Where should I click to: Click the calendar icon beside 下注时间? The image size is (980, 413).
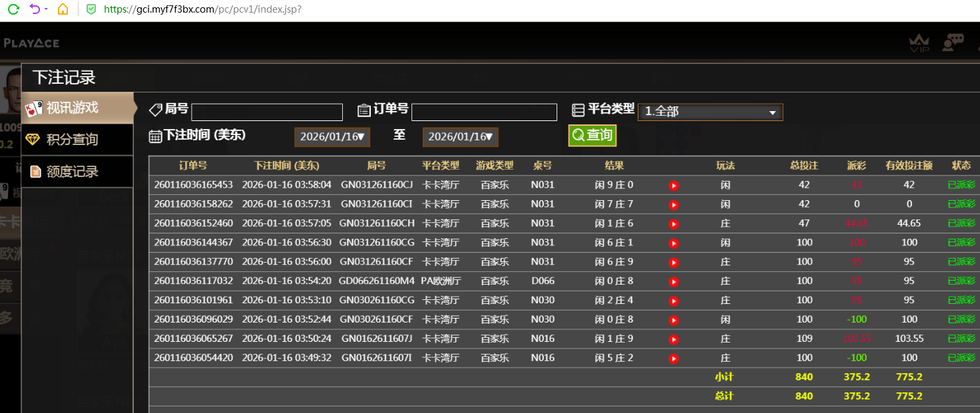click(x=156, y=135)
